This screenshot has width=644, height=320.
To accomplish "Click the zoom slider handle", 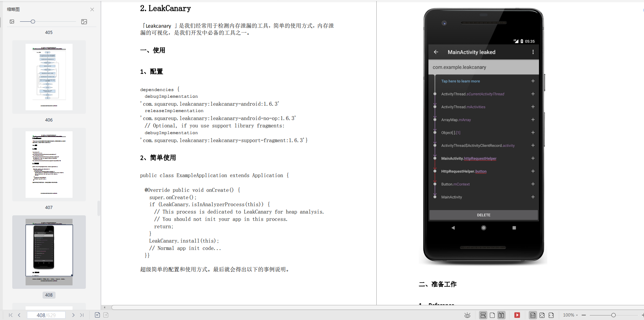I will 614,315.
